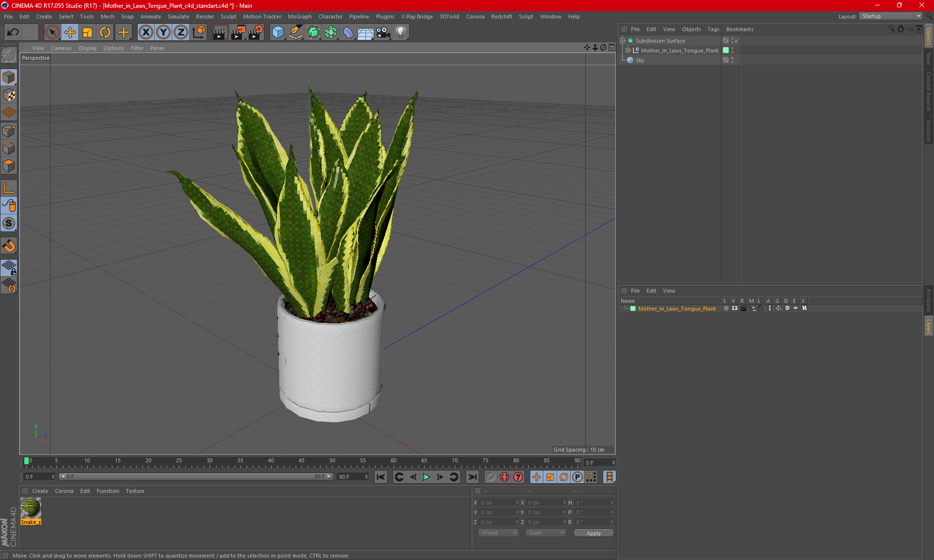Toggle X axis lock
The width and height of the screenshot is (934, 560).
click(x=145, y=33)
